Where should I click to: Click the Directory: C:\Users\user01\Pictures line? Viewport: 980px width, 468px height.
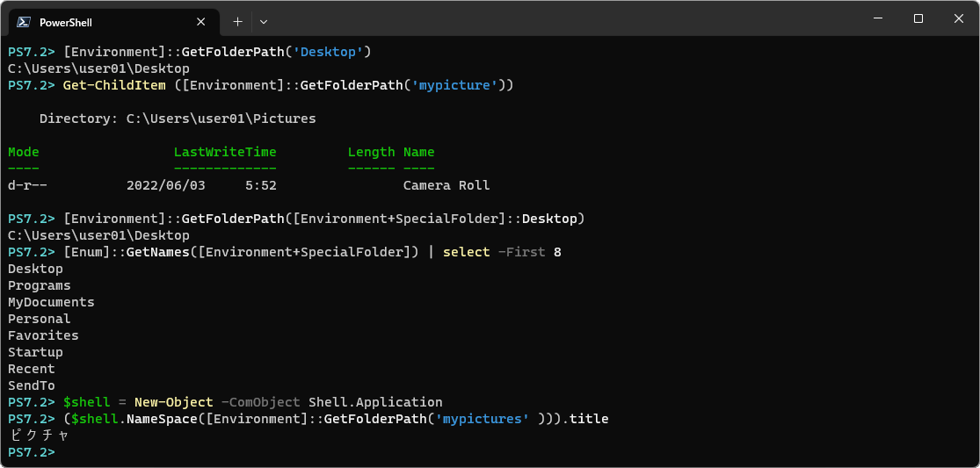click(178, 119)
